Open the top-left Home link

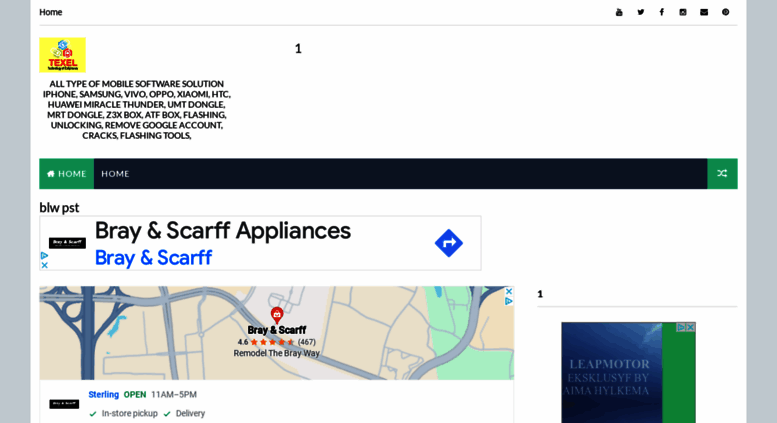coord(51,12)
